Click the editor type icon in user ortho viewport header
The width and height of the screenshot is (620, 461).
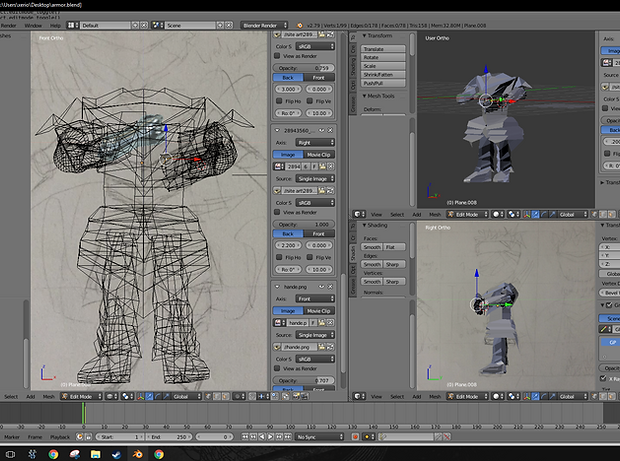click(x=358, y=214)
